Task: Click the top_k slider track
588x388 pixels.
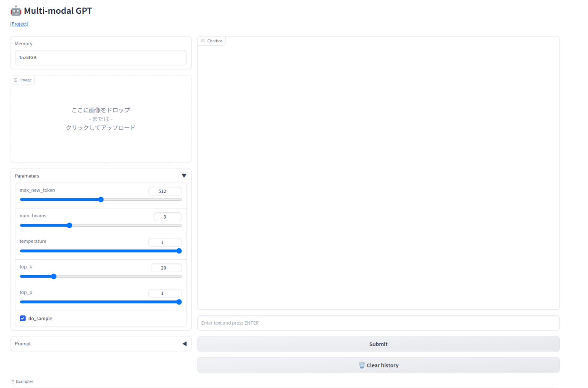Action: [101, 276]
